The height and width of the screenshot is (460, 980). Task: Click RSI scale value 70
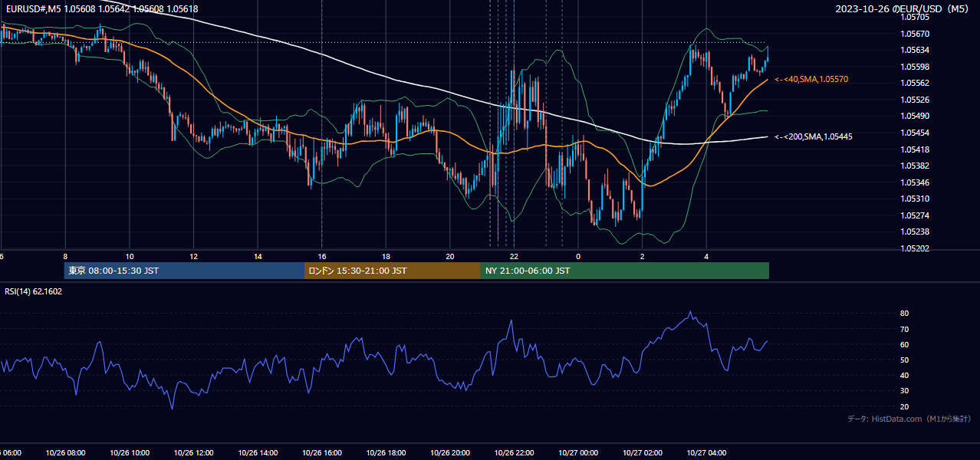point(904,329)
